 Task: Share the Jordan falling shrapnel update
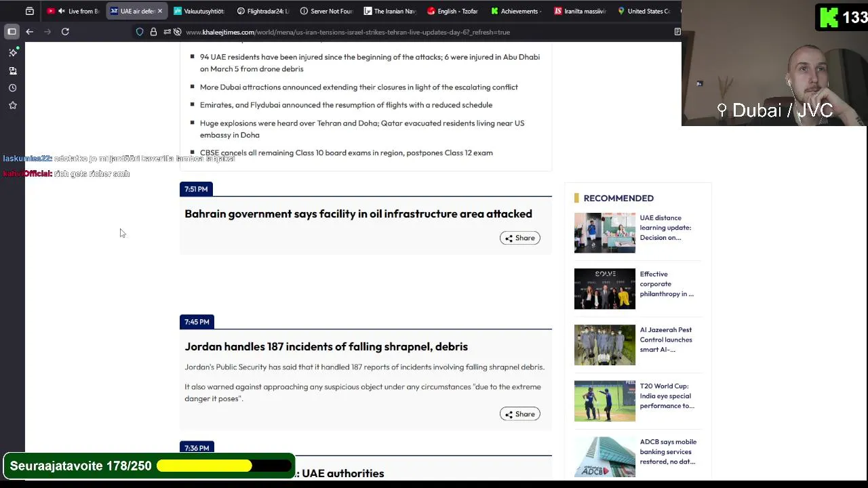(x=519, y=414)
